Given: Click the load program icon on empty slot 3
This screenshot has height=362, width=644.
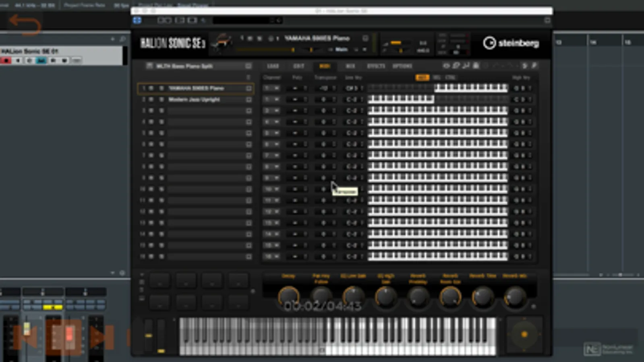Looking at the screenshot, I should click(x=248, y=111).
